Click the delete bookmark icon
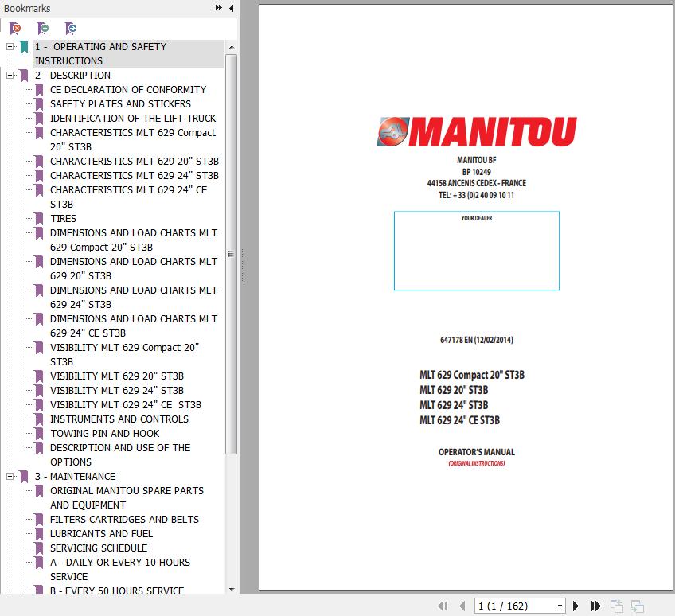The image size is (675, 616). [x=15, y=29]
